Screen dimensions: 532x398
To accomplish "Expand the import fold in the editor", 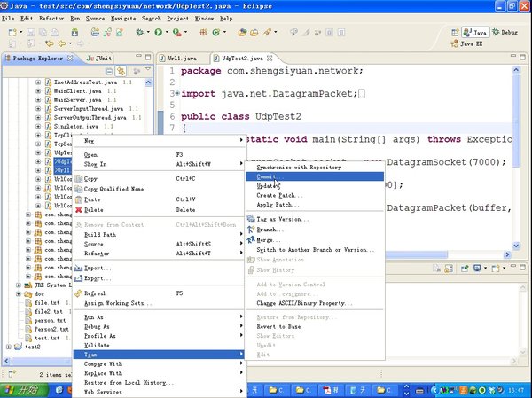I will tap(176, 93).
